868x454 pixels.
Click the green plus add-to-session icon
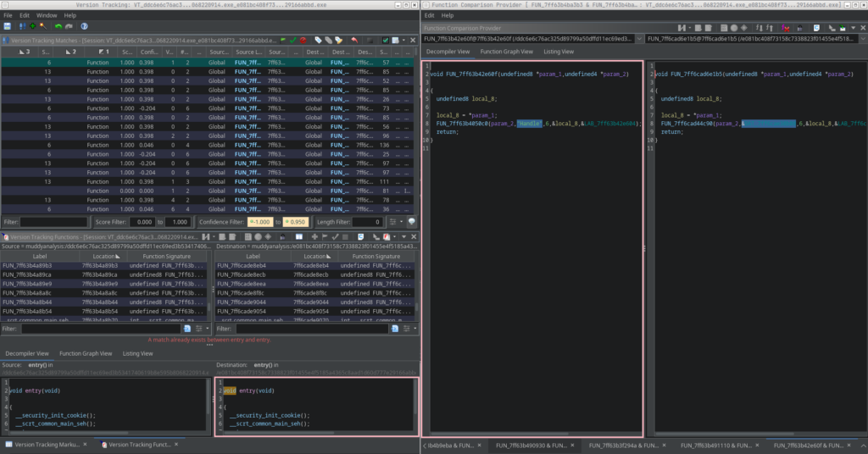pos(32,26)
